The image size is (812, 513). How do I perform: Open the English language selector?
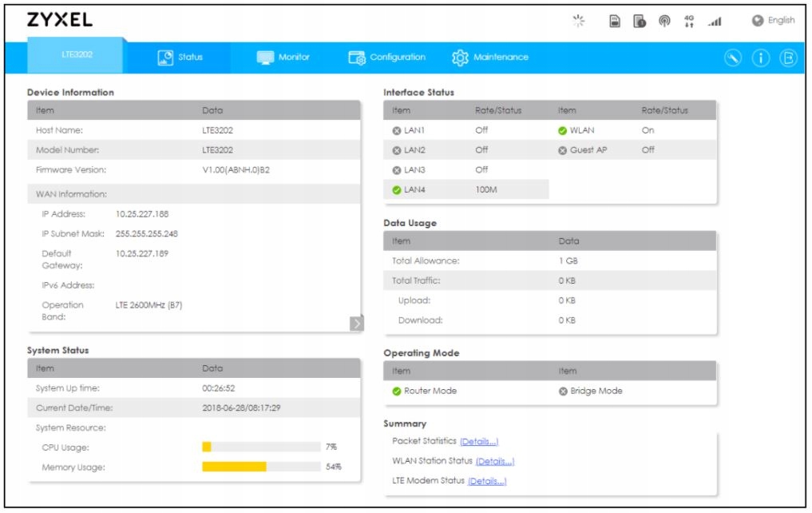pos(773,21)
